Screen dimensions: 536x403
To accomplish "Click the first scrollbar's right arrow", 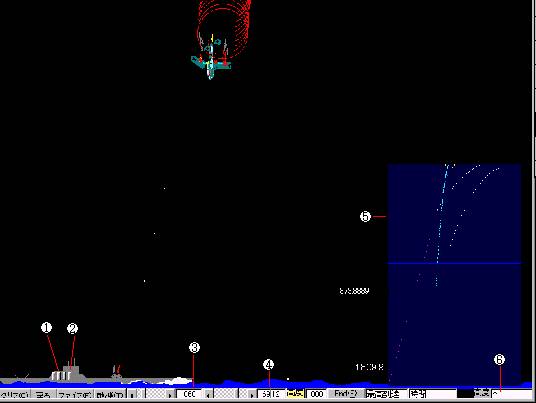I will point(170,394).
